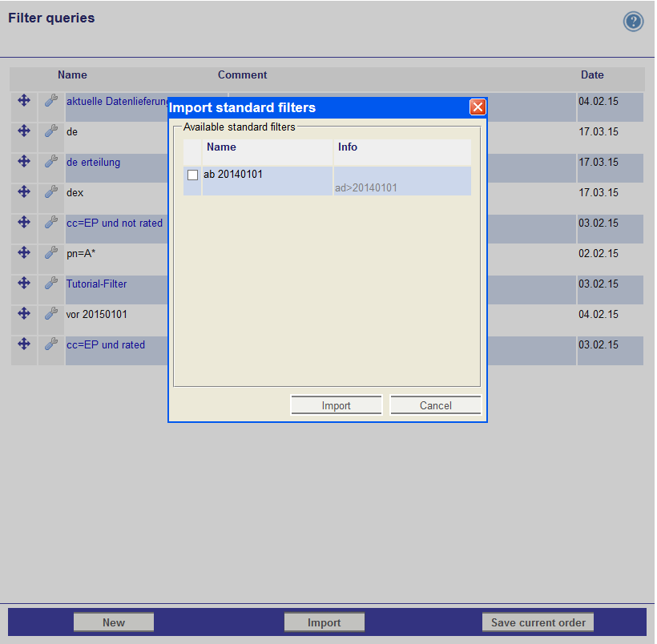This screenshot has height=644, width=657.
Task: Click date 04.02.15 of aktuelle Datenlieferung
Action: [x=599, y=102]
